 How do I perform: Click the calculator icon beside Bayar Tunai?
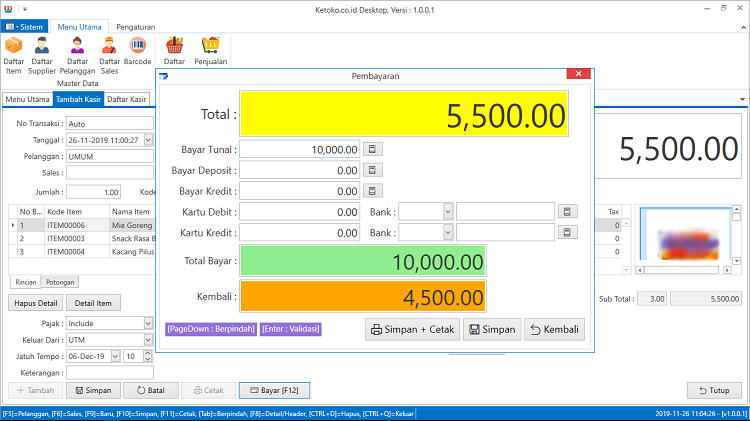pyautogui.click(x=373, y=149)
